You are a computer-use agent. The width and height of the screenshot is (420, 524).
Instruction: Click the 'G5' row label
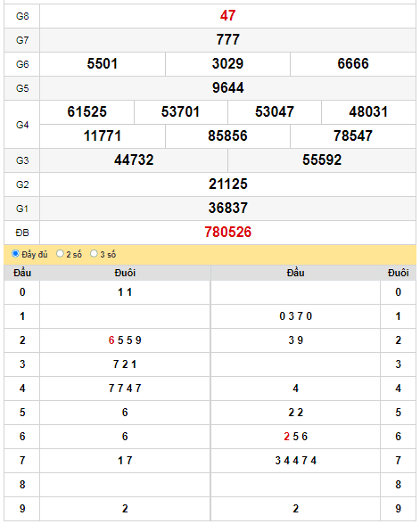[x=22, y=88]
